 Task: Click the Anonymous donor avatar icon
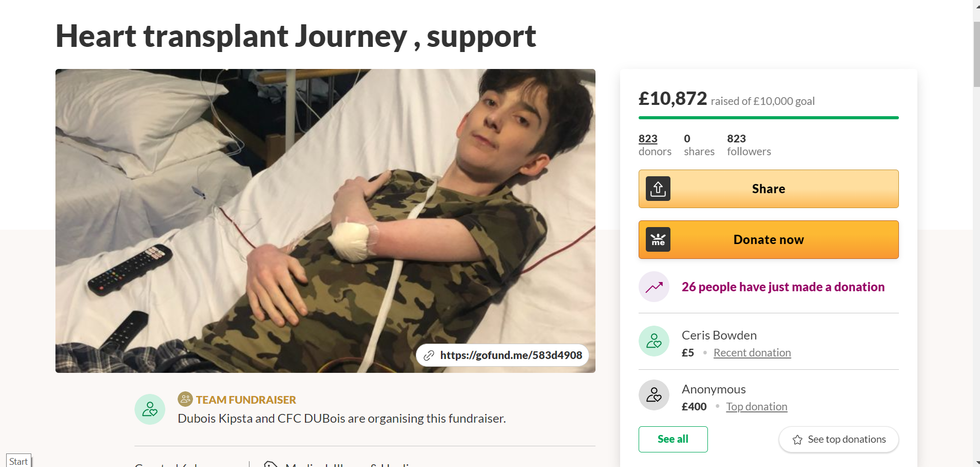click(x=654, y=396)
